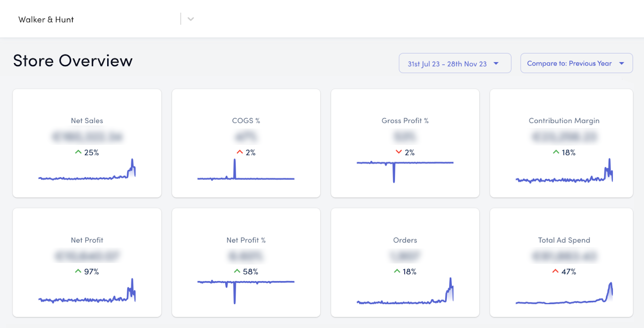Click the red up arrow on COGS %

[239, 152]
